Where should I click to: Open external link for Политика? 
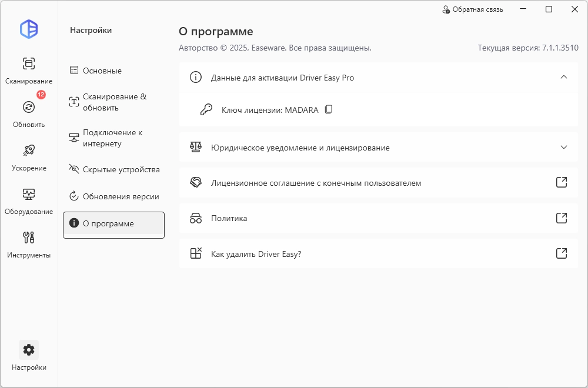[x=562, y=218]
